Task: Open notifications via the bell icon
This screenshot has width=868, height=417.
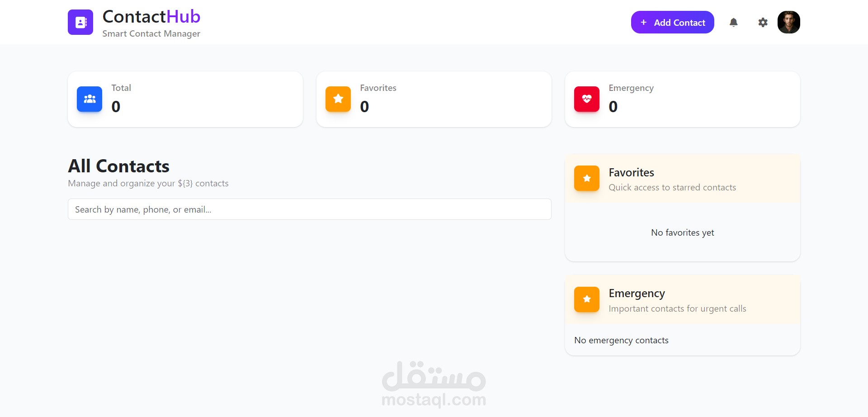Action: [733, 22]
